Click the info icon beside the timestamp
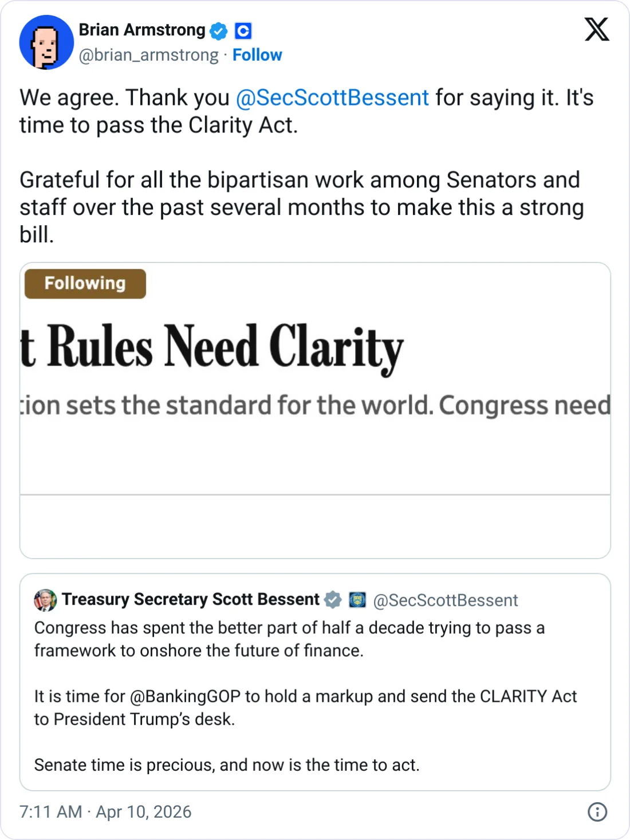This screenshot has height=840, width=630. [597, 812]
